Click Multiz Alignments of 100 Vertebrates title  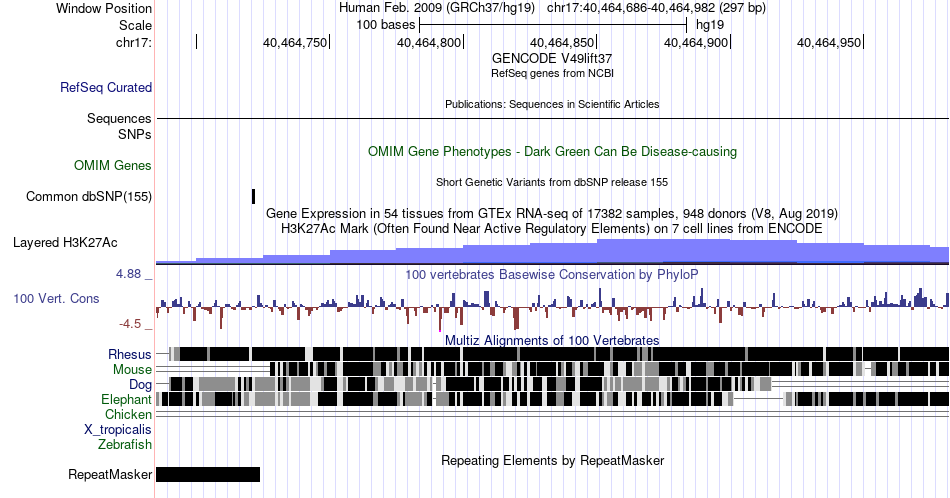tap(552, 340)
